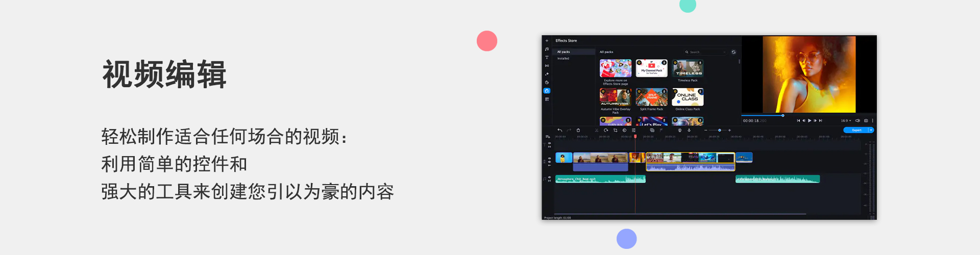Viewport: 980px width, 255px height.
Task: Delete selected clip with trash icon
Action: 578,131
